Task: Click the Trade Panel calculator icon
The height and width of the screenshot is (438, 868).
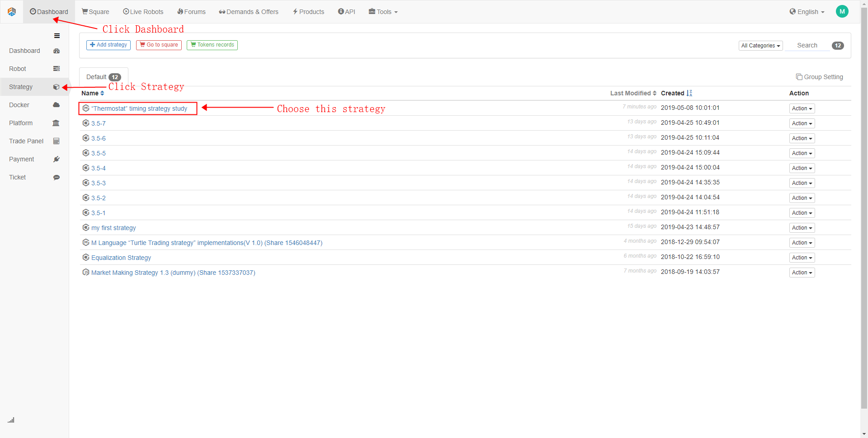Action: tap(57, 141)
